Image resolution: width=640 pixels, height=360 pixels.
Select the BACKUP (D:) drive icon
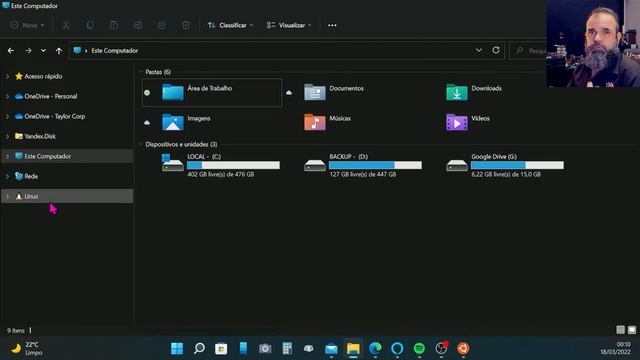click(315, 165)
